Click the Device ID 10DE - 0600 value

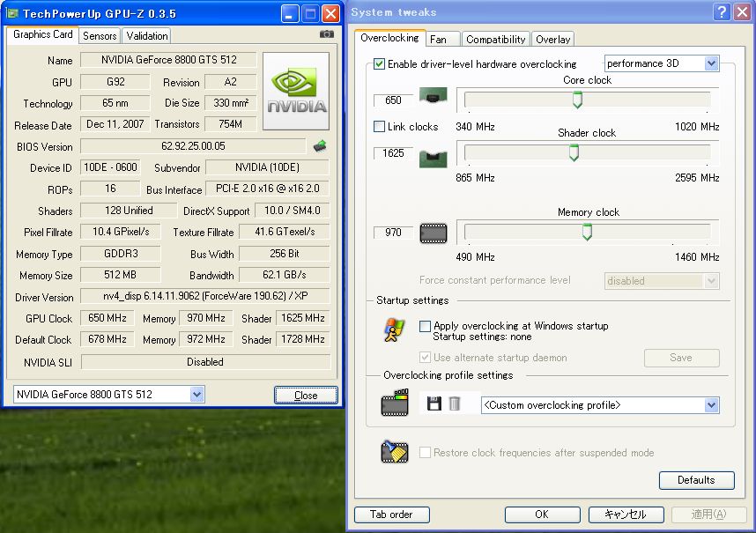pos(110,167)
